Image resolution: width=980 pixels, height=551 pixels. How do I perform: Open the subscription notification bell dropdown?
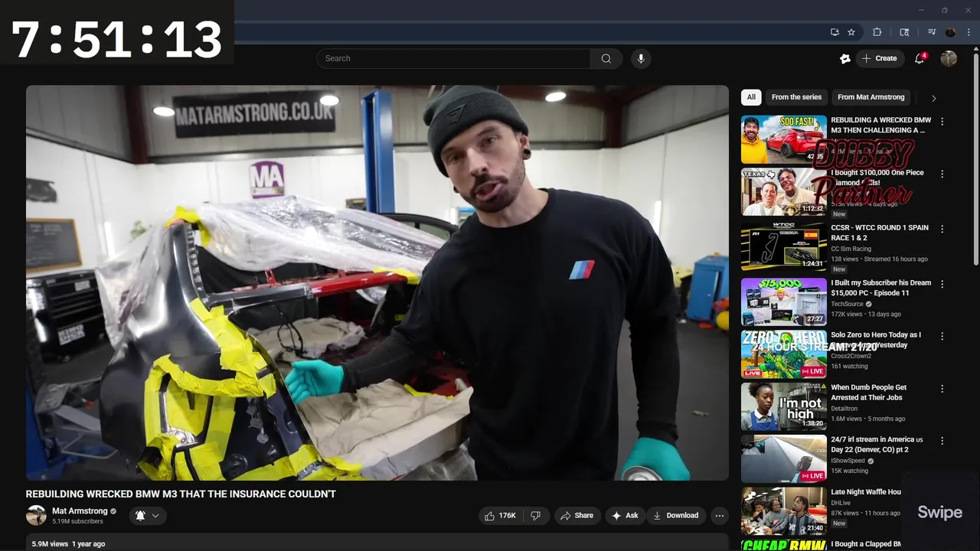(147, 516)
